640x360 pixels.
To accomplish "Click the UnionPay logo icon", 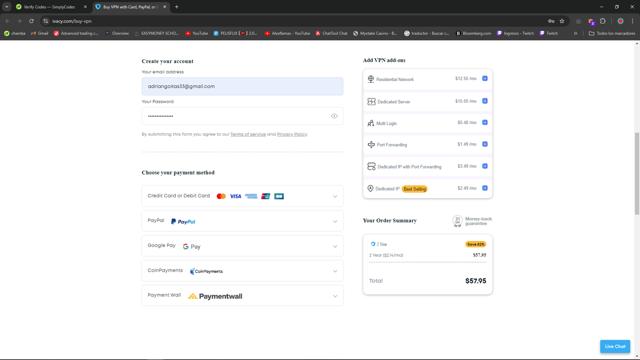I will (x=266, y=196).
